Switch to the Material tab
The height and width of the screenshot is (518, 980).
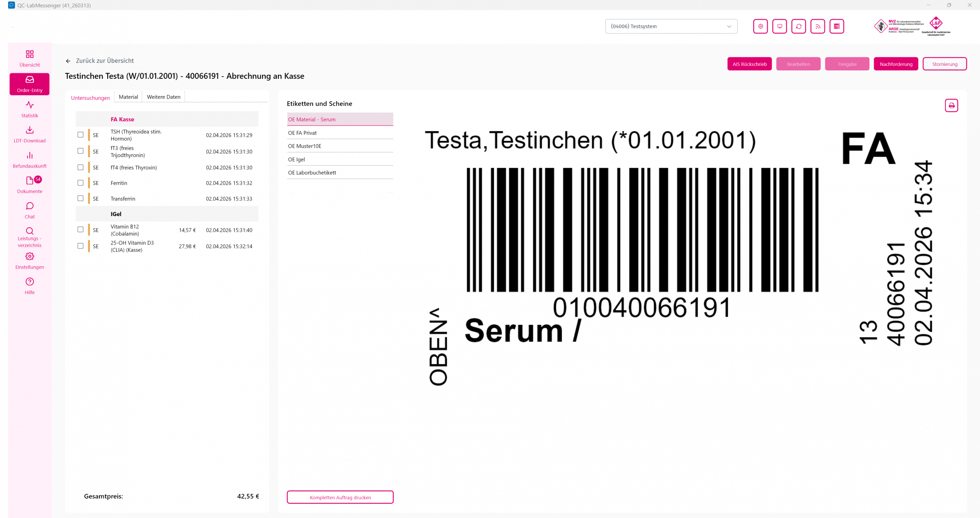(128, 97)
